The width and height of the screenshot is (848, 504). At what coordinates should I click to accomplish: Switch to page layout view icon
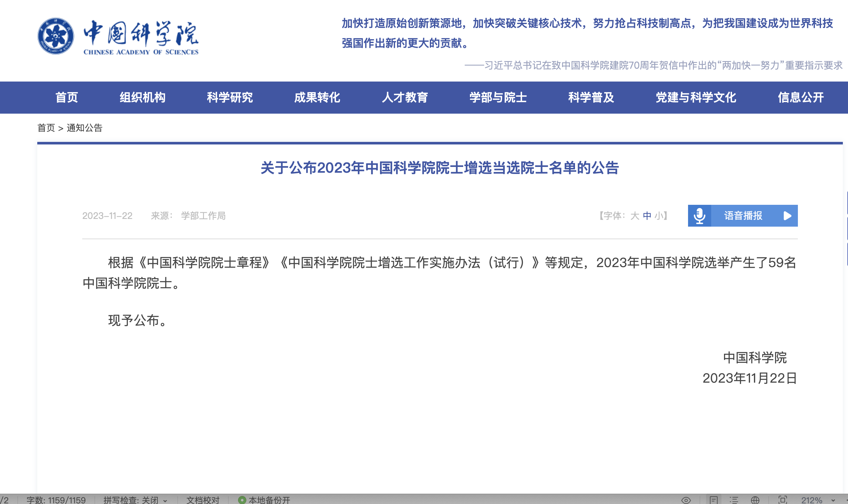point(713,500)
